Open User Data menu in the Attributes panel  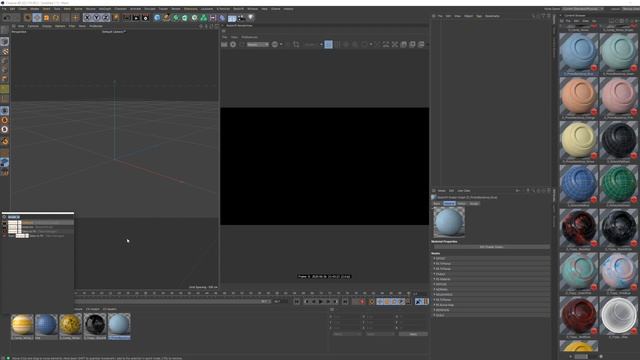(x=464, y=191)
